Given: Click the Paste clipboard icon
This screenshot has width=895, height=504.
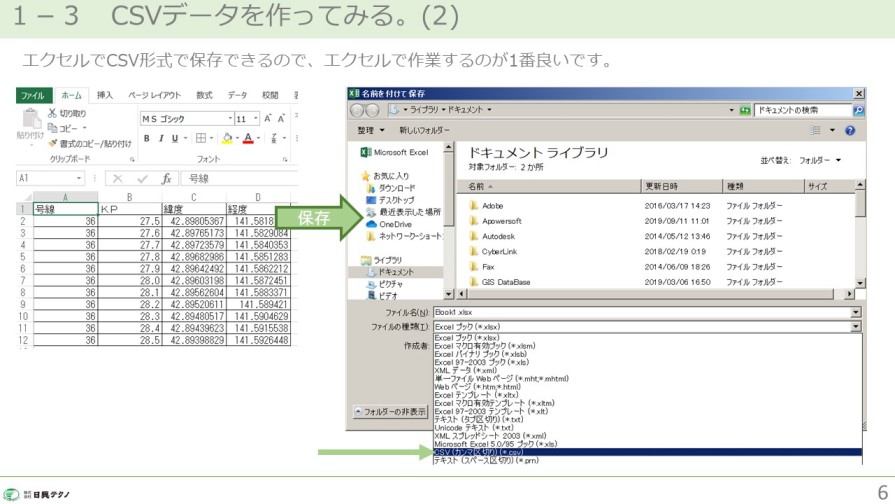Looking at the screenshot, I should coord(31,119).
